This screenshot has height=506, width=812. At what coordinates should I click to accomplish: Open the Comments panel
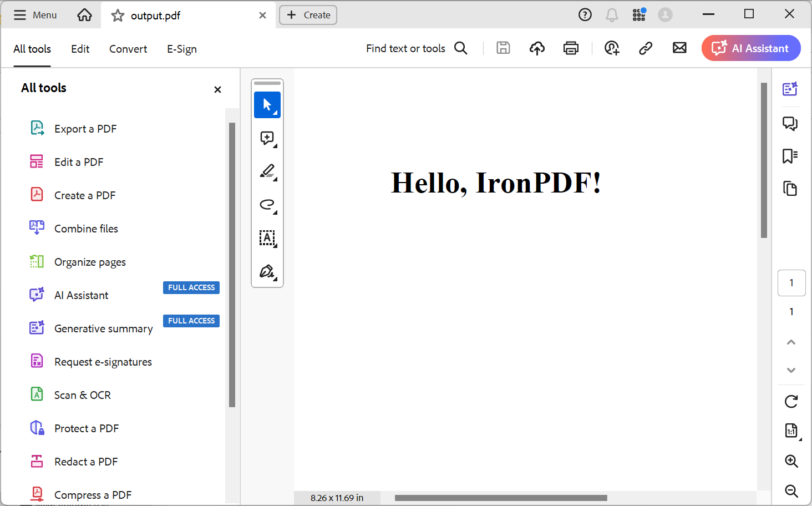point(790,123)
